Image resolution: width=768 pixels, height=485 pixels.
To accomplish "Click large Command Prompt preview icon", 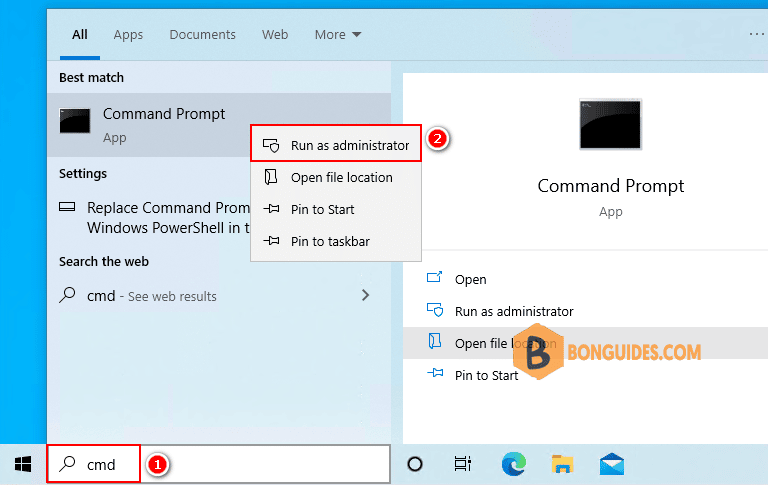I will 610,124.
